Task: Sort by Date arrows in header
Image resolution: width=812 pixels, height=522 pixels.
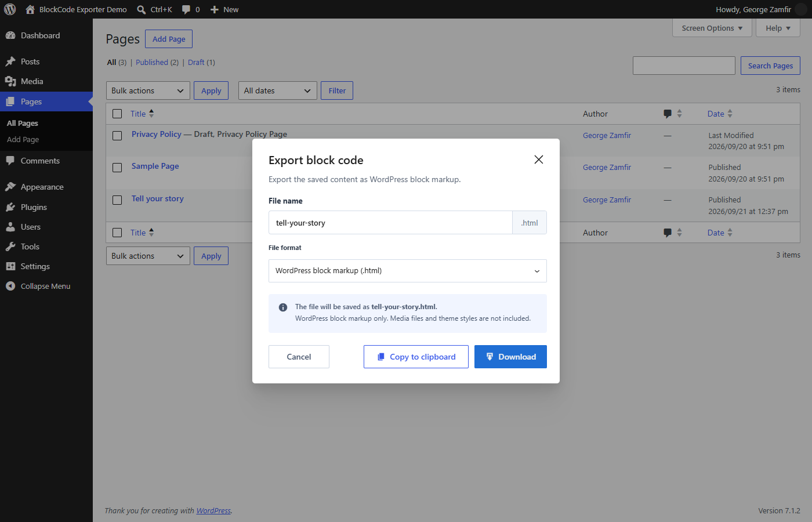Action: tap(730, 114)
